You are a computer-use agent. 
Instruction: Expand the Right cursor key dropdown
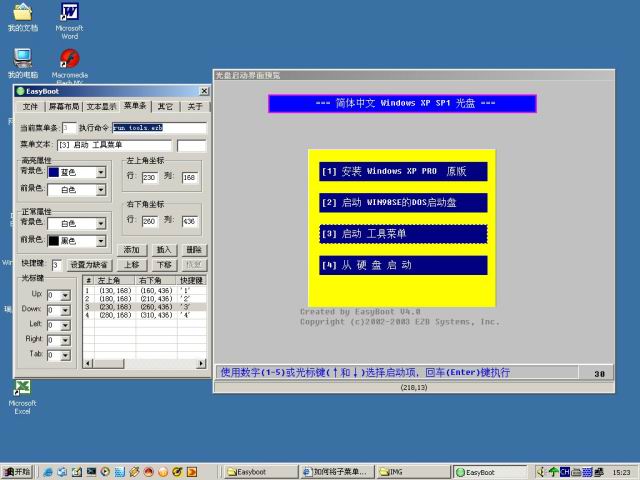tap(65, 340)
